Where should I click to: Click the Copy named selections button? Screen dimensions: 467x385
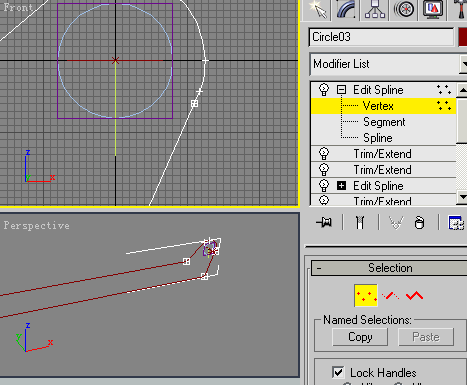click(360, 337)
